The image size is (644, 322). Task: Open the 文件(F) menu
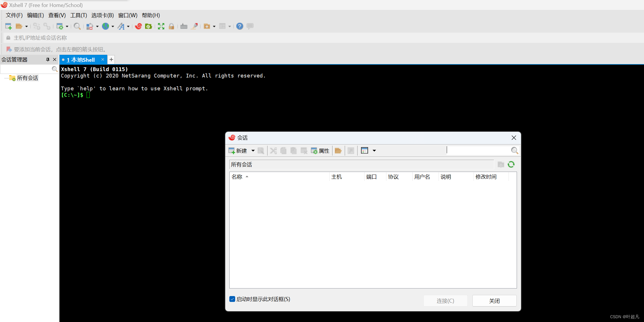[x=14, y=15]
